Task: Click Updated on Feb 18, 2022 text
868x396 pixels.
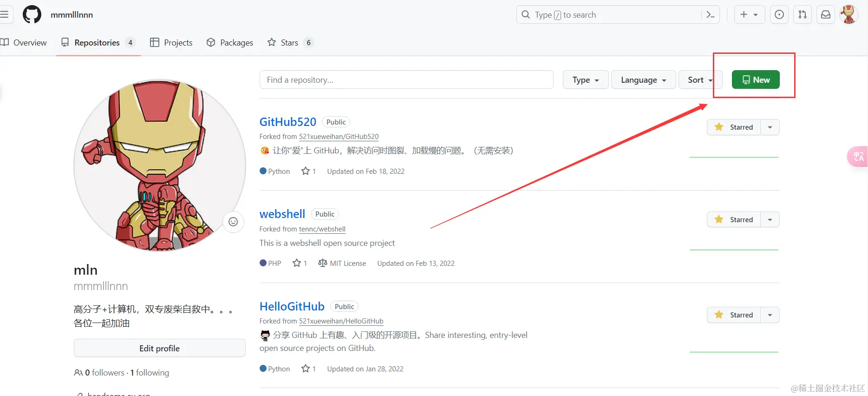Action: click(x=366, y=171)
